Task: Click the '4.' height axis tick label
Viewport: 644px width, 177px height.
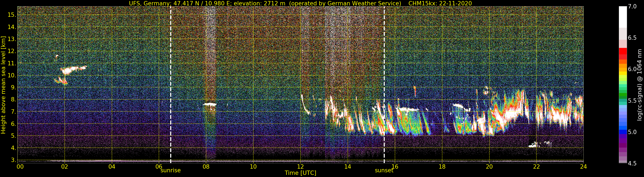Action: pos(14,148)
